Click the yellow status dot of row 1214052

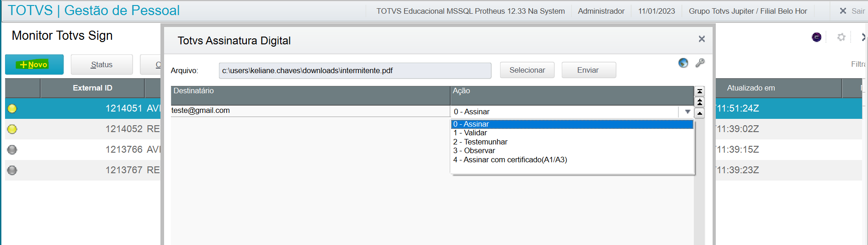[x=12, y=129]
